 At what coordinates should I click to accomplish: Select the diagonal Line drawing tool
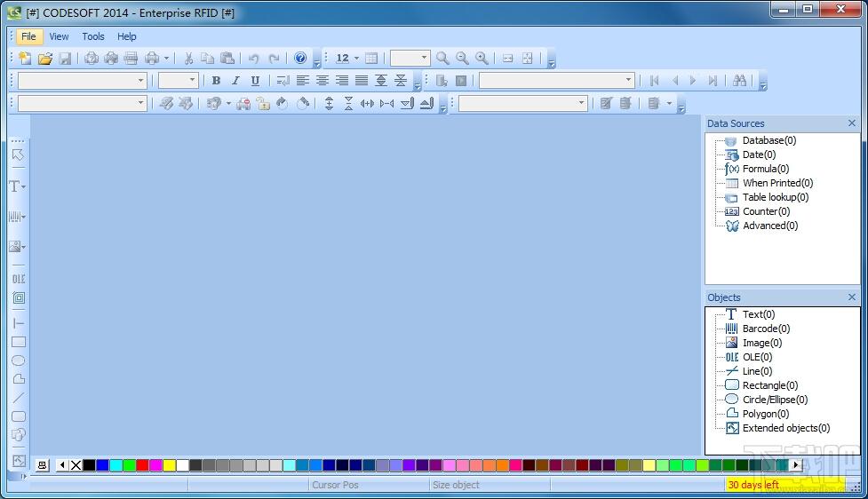(x=19, y=398)
